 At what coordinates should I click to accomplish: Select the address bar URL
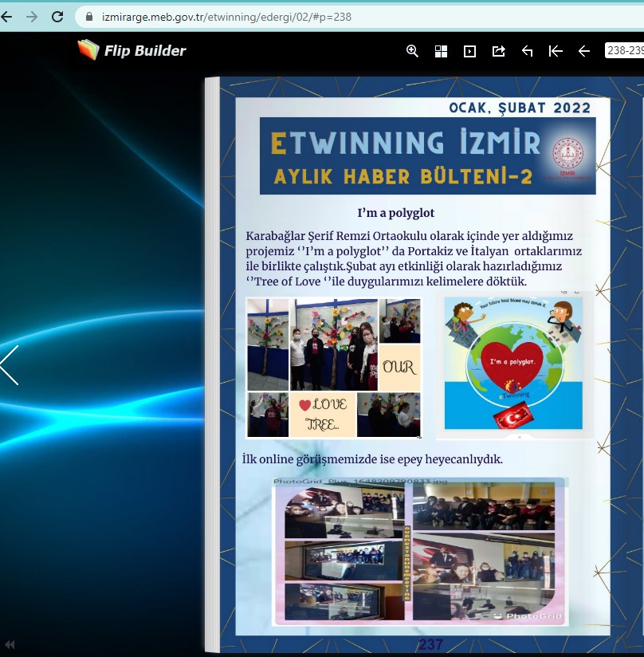(226, 18)
